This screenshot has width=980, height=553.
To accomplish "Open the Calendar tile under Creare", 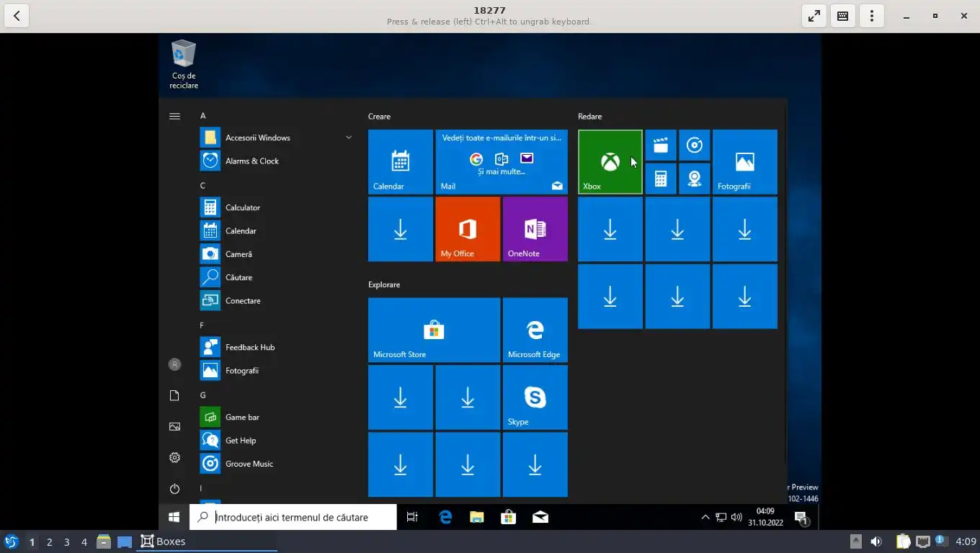I will click(x=400, y=162).
